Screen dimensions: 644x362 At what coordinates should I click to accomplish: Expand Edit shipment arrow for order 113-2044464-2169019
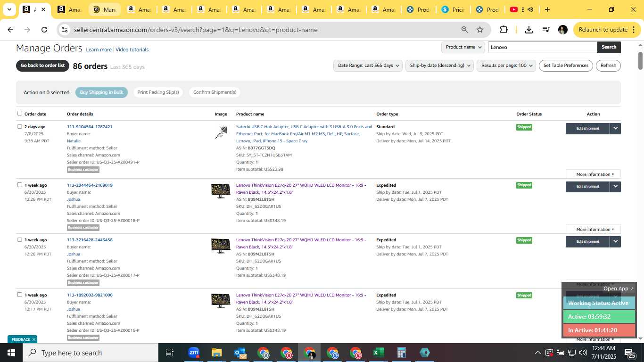point(615,186)
